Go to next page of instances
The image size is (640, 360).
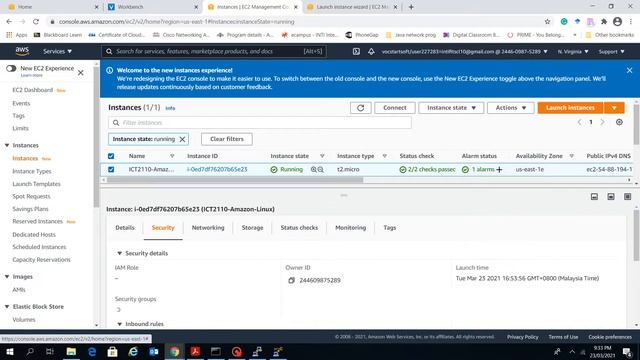[602, 122]
